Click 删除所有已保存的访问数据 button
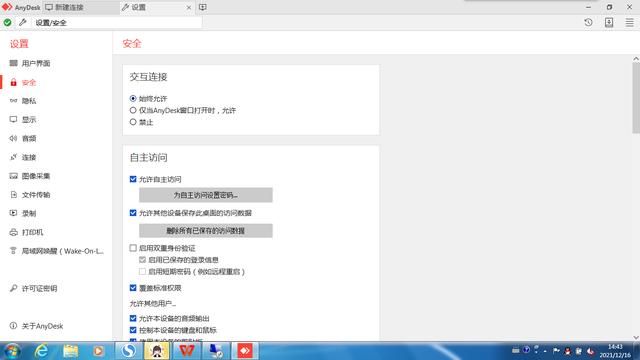The width and height of the screenshot is (640, 360). tap(206, 231)
